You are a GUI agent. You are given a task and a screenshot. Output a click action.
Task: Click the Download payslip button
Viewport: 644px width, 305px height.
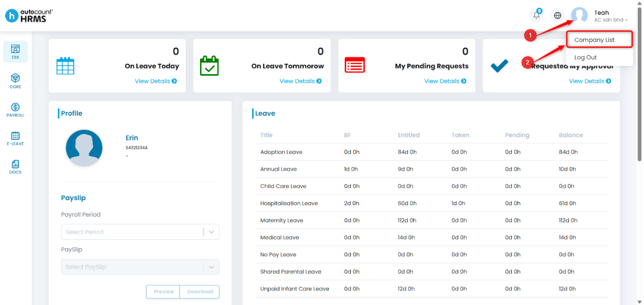200,292
